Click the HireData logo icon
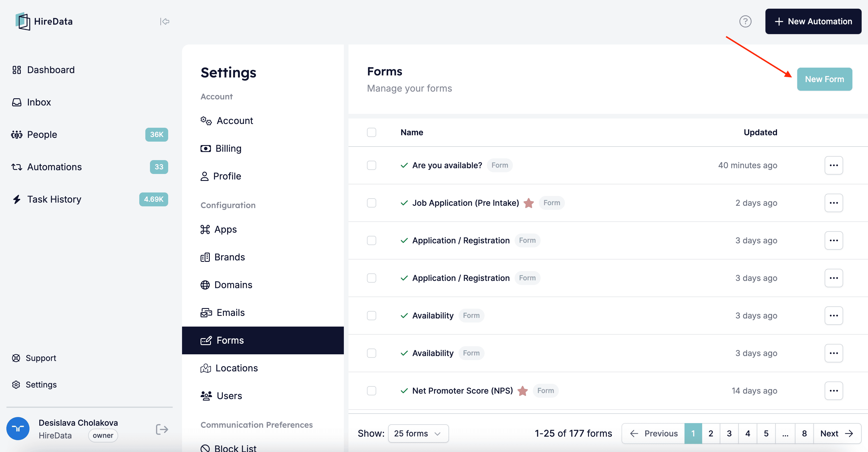Viewport: 868px width, 452px height. (x=23, y=21)
